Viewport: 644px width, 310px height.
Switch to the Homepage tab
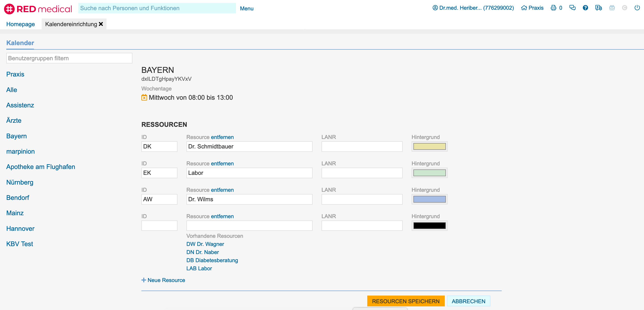click(20, 24)
